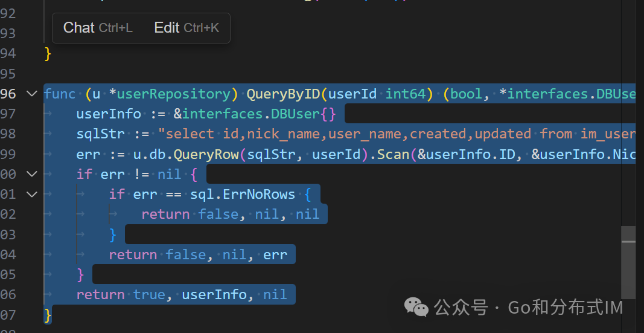Click the Chat Ctrl+L button
The height and width of the screenshot is (333, 644).
(98, 28)
